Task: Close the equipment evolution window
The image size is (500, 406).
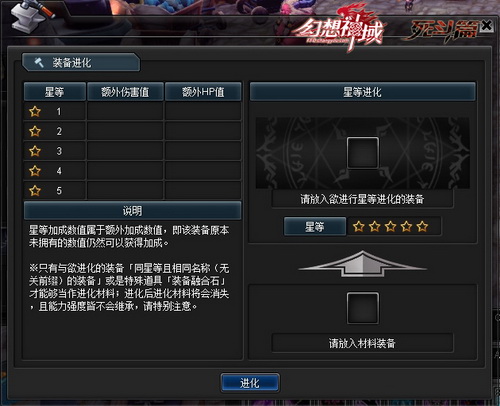Action: 487,25
